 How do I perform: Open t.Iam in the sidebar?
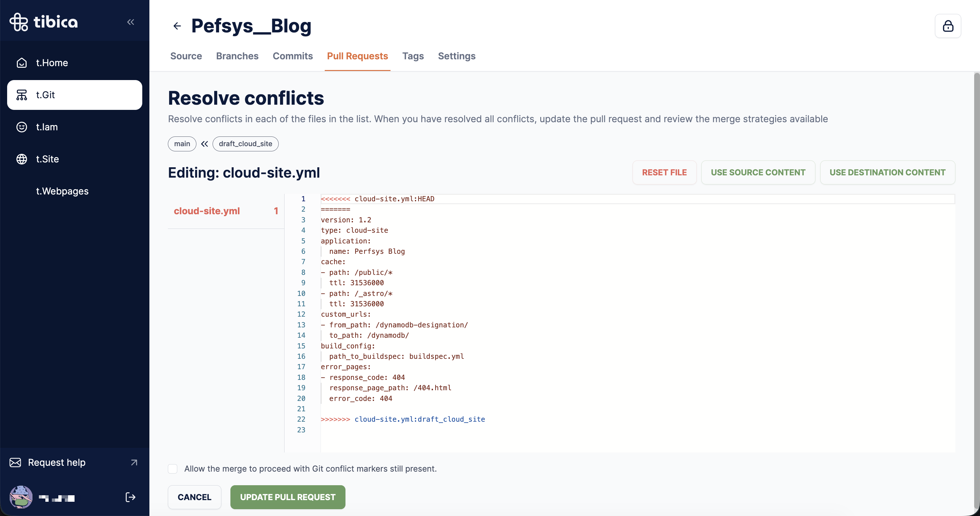tap(47, 127)
